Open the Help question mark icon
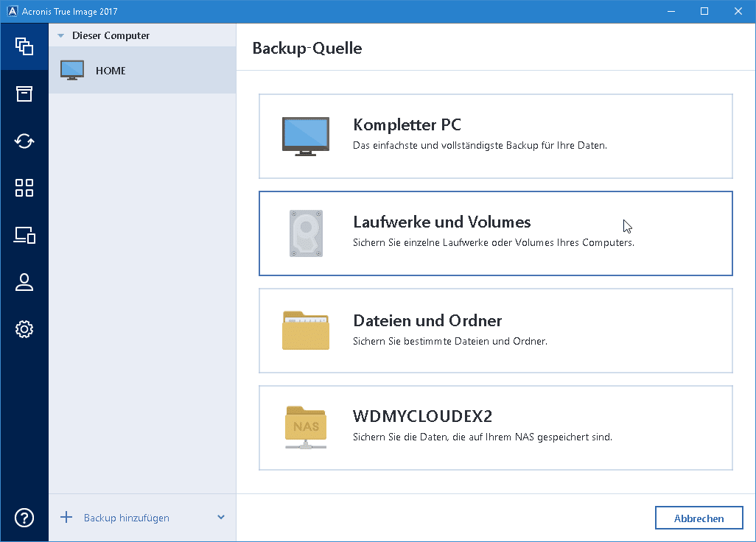The height and width of the screenshot is (542, 756). 24,518
